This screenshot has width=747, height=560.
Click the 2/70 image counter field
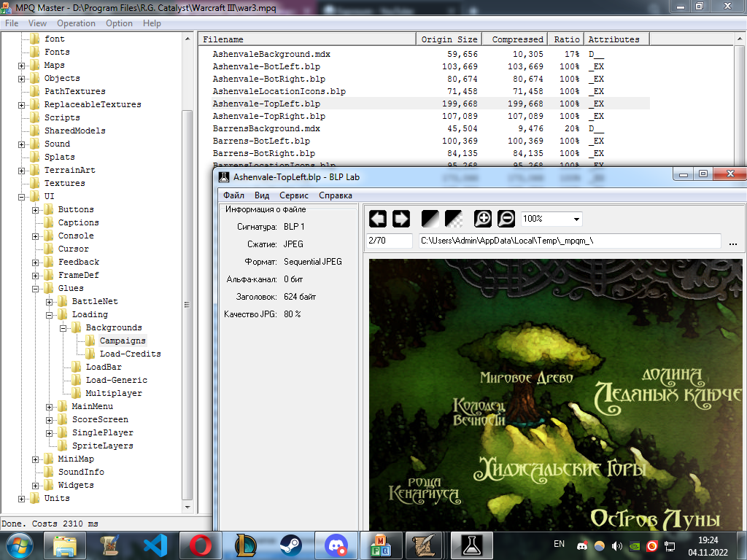(x=390, y=241)
